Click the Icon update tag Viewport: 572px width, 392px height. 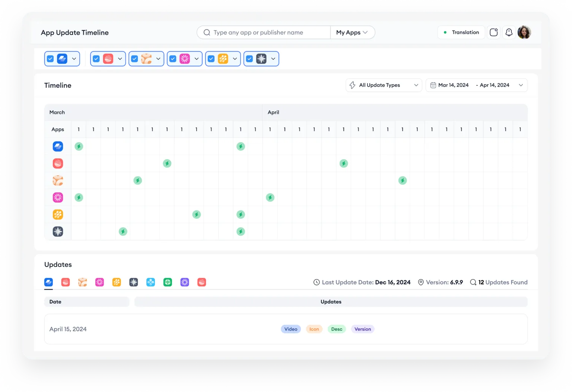314,329
